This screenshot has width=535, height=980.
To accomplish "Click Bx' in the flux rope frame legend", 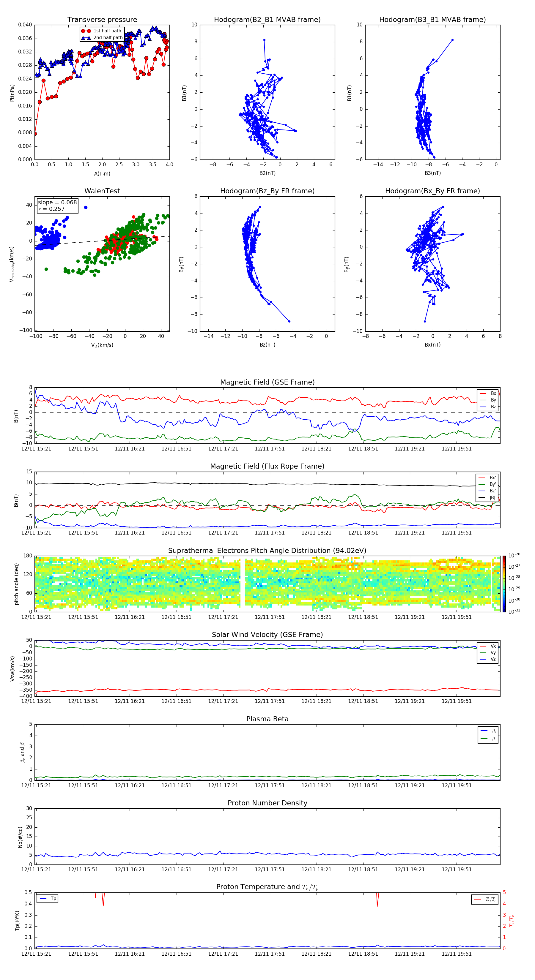I will 487,478.
